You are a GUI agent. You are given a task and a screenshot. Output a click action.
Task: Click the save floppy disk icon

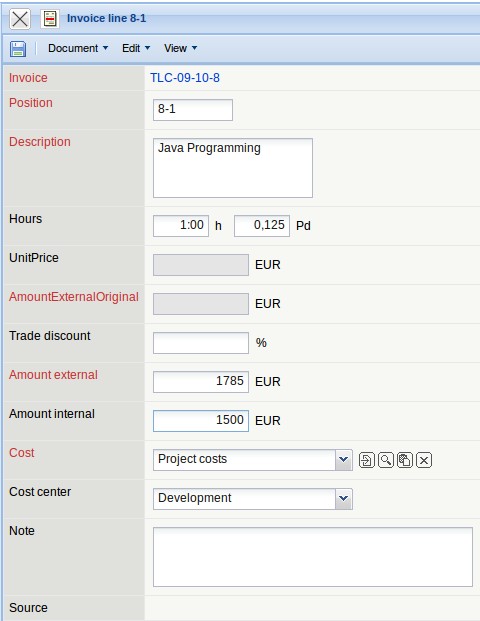[18, 49]
